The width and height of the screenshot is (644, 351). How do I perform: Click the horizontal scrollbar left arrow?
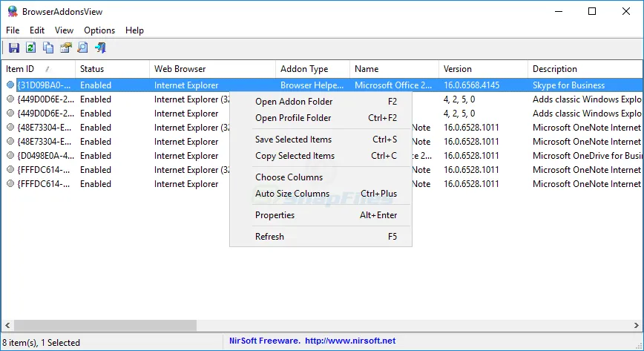click(7, 326)
